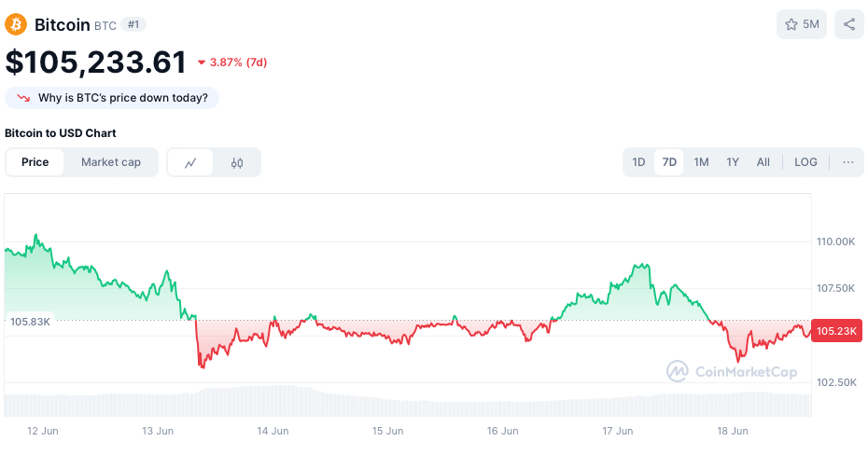Click the share icon button
Screen dimensions: 868x455
849,24
